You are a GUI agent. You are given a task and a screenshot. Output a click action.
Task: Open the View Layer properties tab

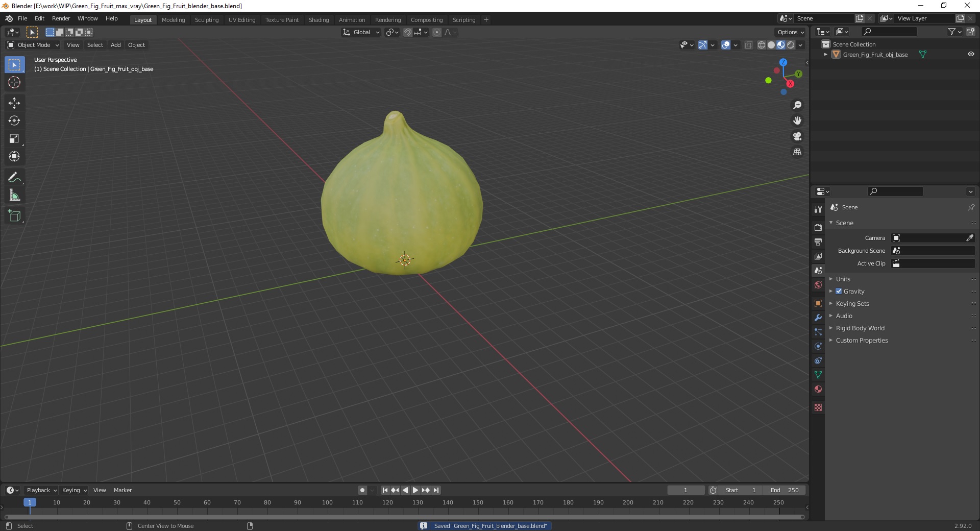click(x=818, y=256)
